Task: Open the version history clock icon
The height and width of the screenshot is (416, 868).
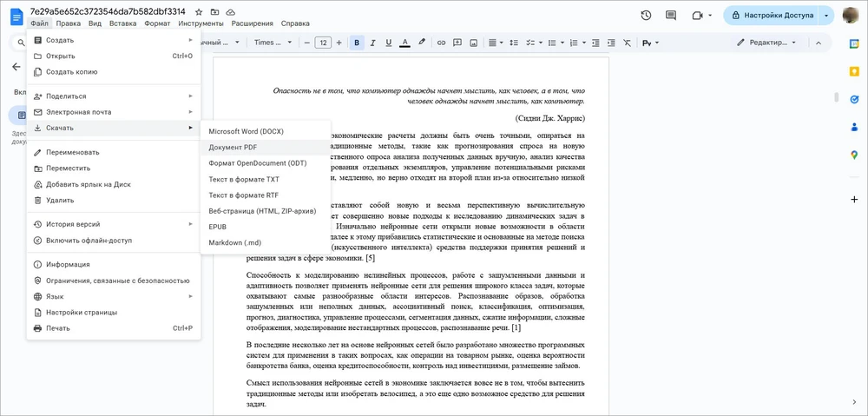Action: click(646, 16)
